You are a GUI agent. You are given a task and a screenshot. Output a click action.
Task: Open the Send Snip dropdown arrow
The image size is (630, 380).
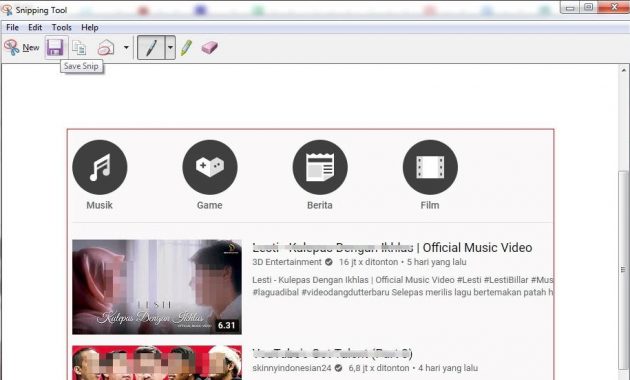126,48
